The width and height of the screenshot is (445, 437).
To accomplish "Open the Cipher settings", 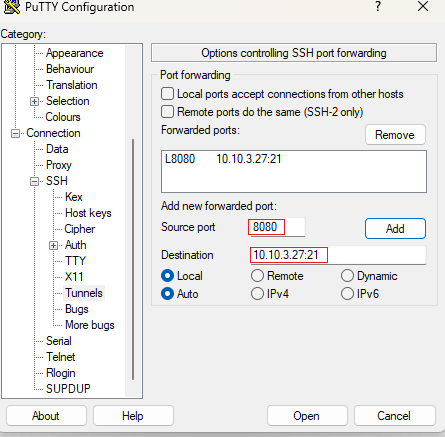I will [80, 229].
